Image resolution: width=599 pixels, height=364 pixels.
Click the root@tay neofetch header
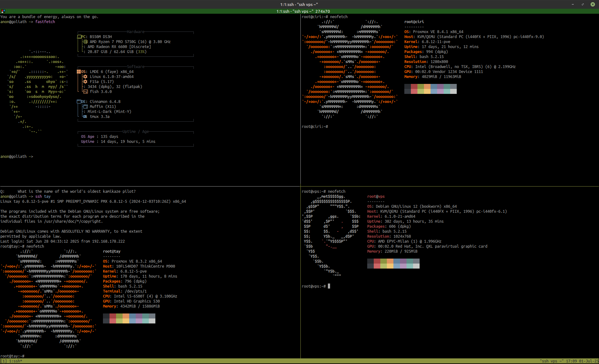112,251
